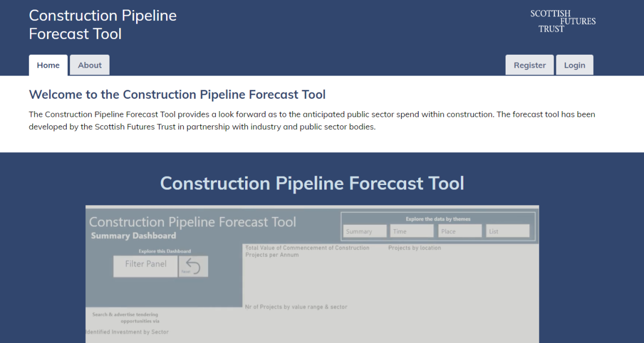Click the Explore the data by themes header
The width and height of the screenshot is (644, 343).
[x=438, y=219]
